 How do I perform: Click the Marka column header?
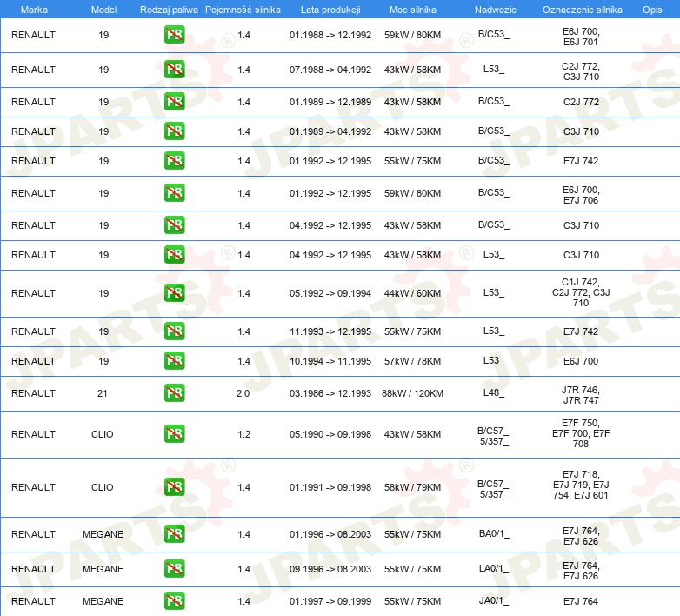point(34,10)
